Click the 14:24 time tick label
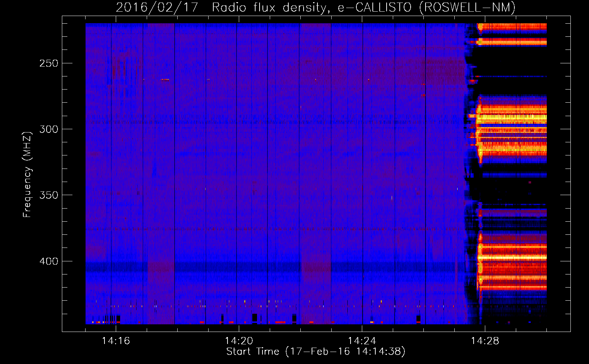Image resolution: width=589 pixels, height=364 pixels. (x=362, y=341)
